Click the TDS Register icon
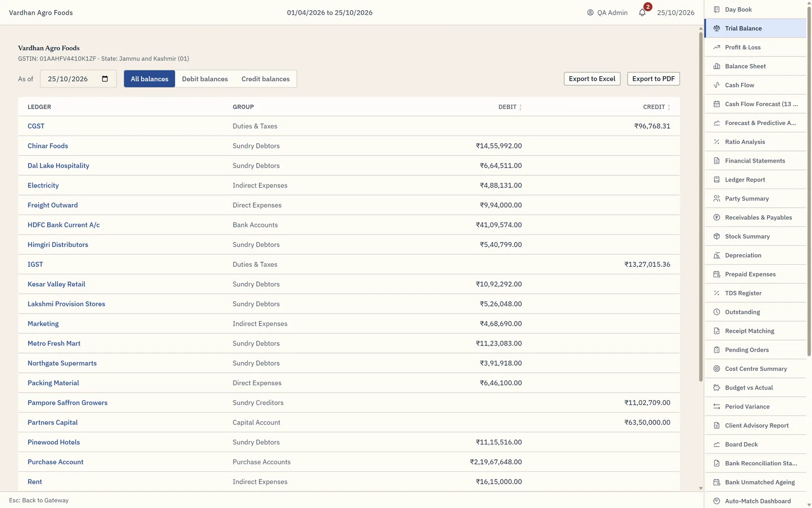 [717, 293]
